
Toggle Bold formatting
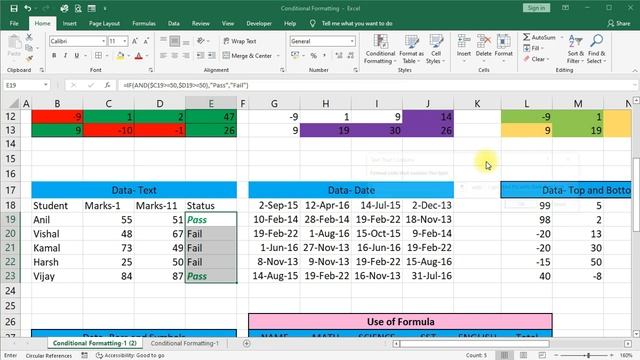point(54,56)
